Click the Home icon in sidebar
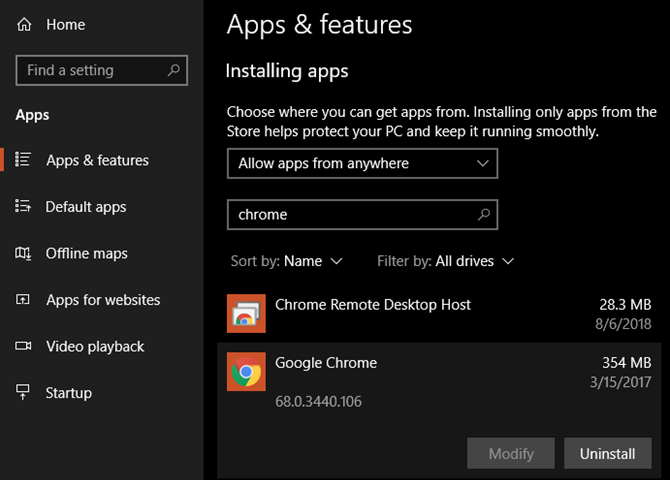Viewport: 670px width, 480px height. (24, 24)
